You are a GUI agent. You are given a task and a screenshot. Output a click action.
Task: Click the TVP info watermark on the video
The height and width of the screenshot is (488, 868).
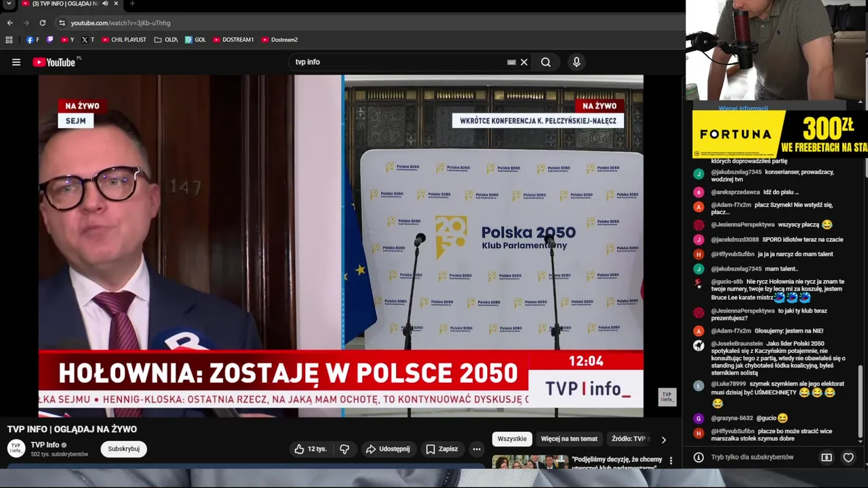667,397
